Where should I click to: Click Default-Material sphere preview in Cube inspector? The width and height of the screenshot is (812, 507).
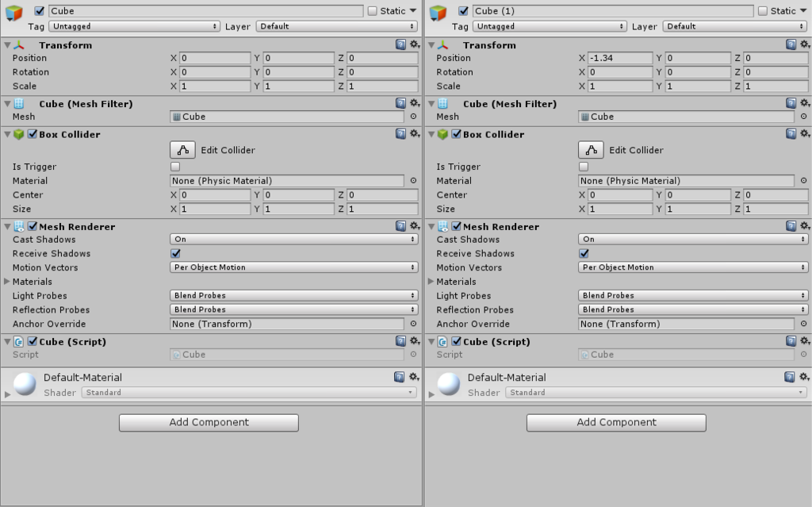(25, 384)
